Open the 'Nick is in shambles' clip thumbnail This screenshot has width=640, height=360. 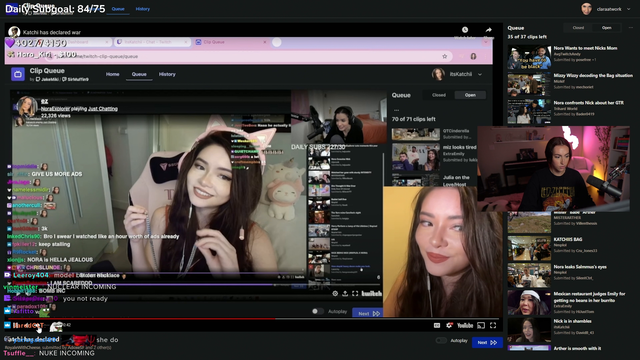tap(529, 330)
